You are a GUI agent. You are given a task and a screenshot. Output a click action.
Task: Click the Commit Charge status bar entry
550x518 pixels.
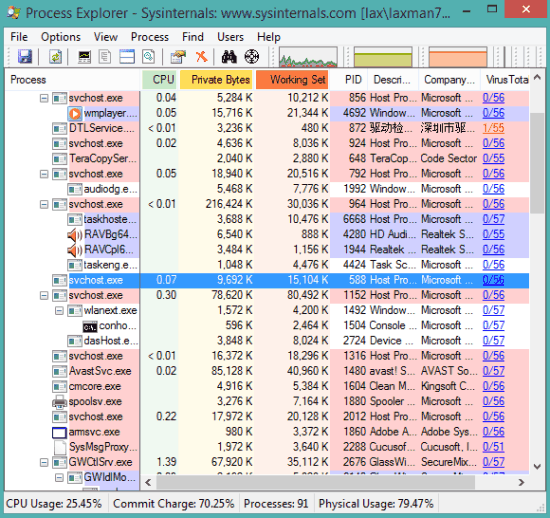coord(173,504)
